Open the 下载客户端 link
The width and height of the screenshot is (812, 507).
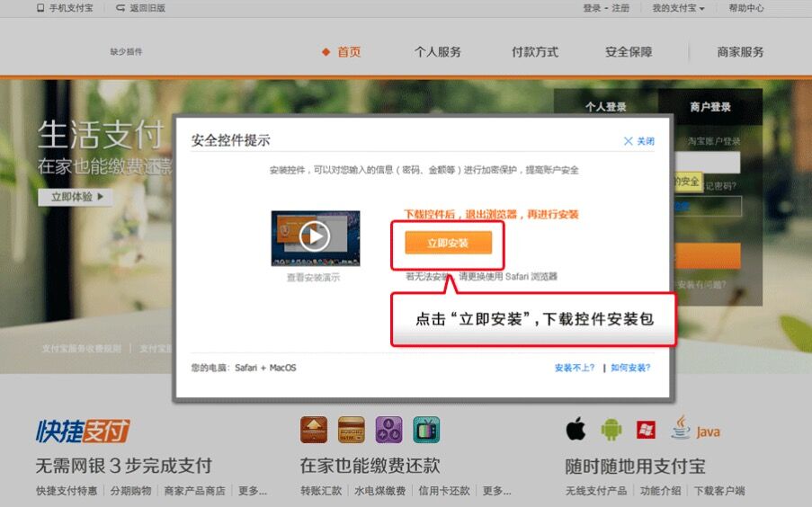(719, 491)
